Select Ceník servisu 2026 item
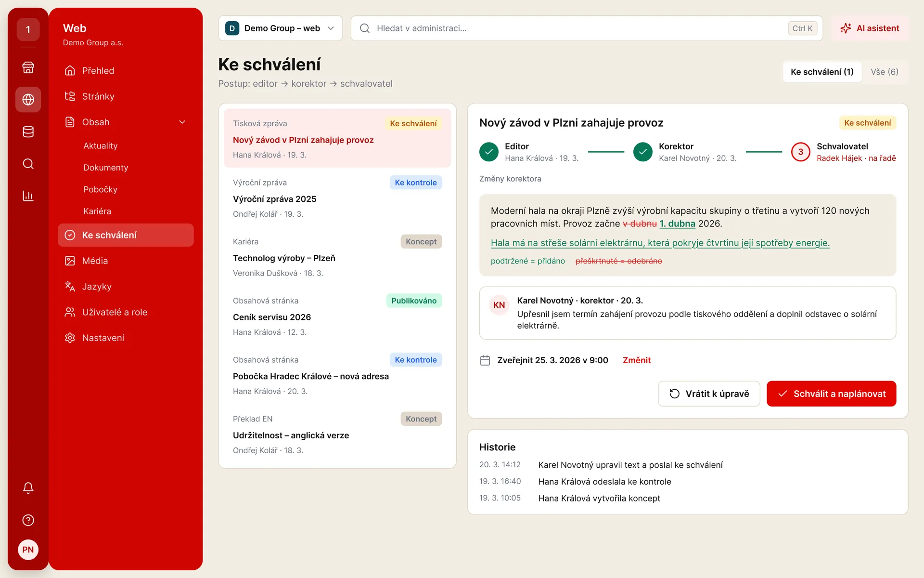The image size is (924, 578). click(x=337, y=316)
